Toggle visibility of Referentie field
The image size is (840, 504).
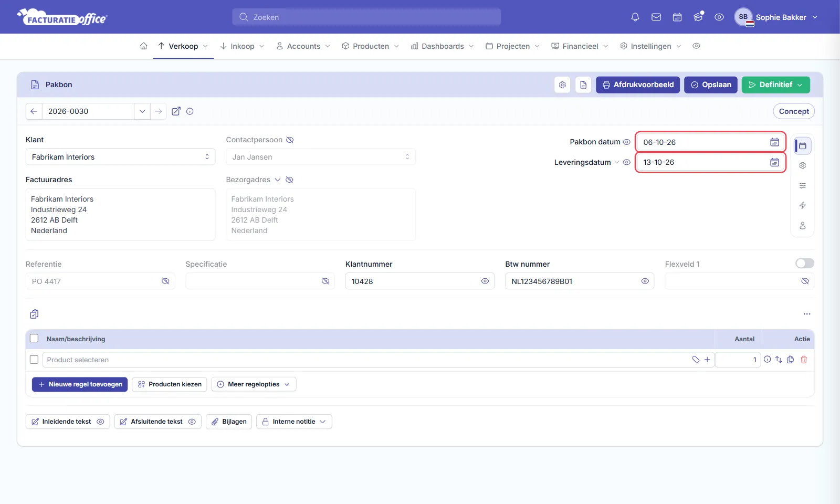pos(165,281)
